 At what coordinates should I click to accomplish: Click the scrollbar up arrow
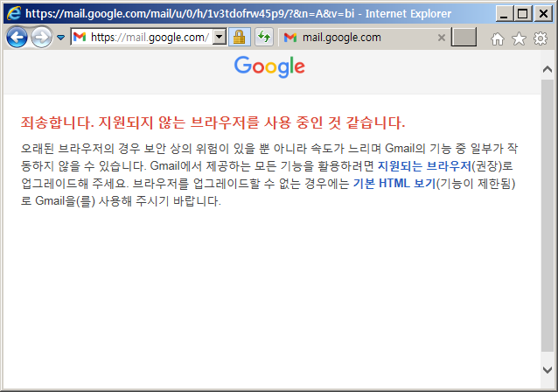click(548, 69)
